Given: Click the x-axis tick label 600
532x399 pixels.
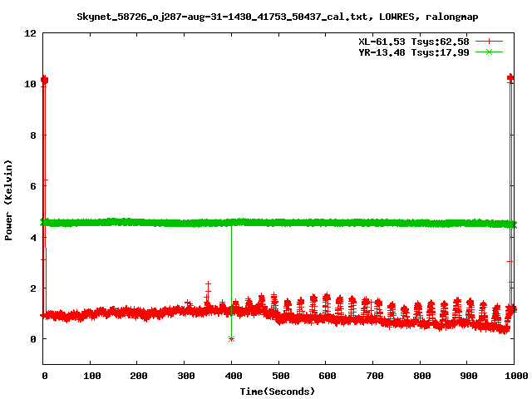Looking at the screenshot, I should (327, 376).
